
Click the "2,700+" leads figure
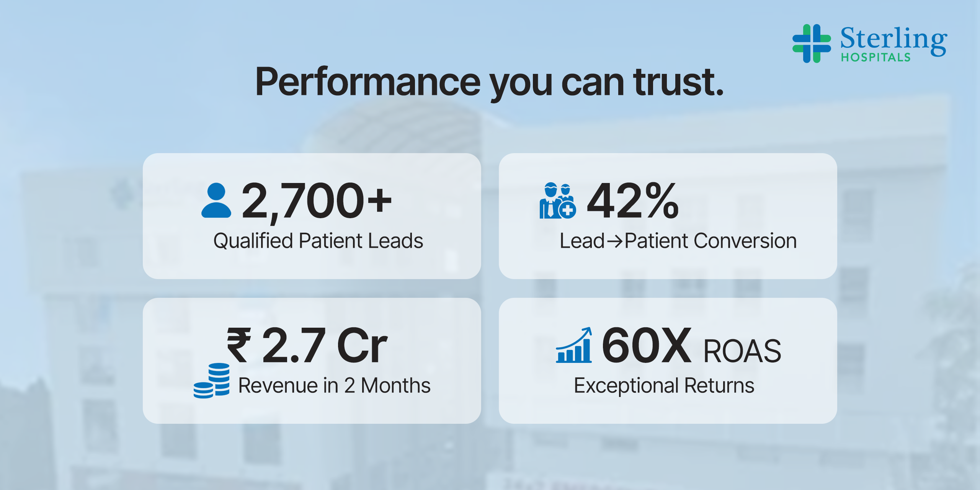pyautogui.click(x=317, y=201)
